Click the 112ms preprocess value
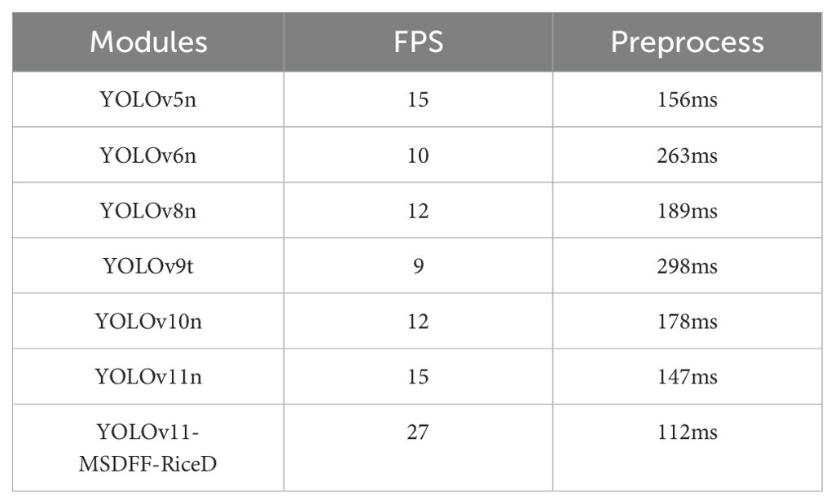This screenshot has width=835, height=504. click(687, 432)
